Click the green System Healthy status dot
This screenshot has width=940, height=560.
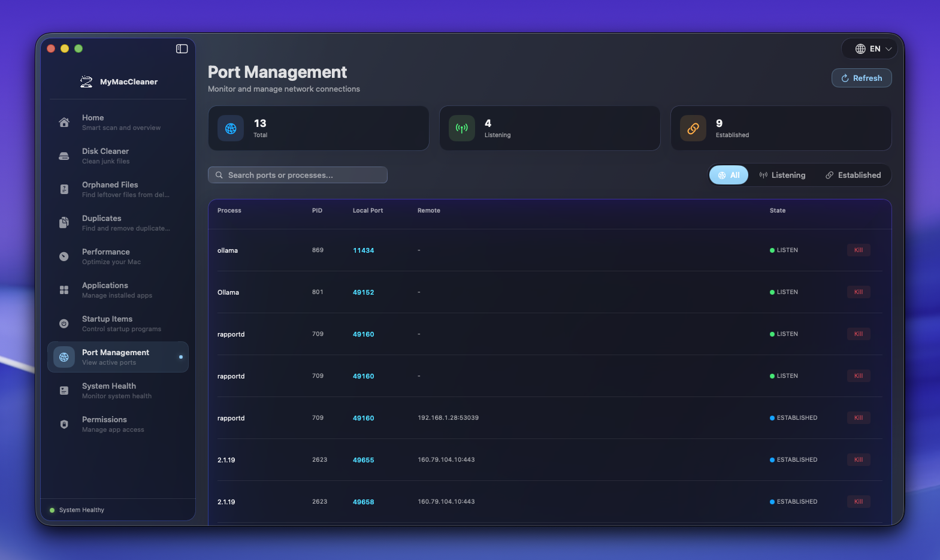[x=52, y=510]
